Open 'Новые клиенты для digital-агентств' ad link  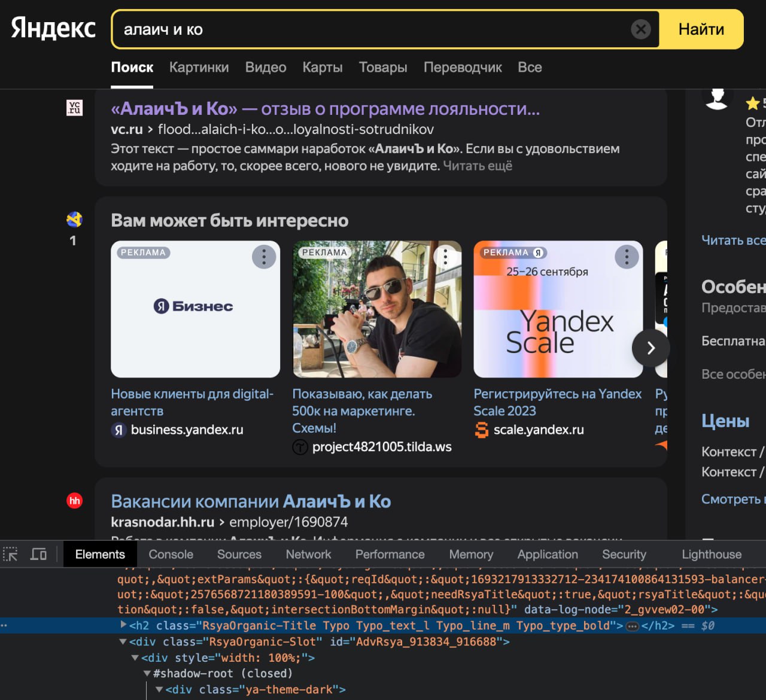click(192, 402)
